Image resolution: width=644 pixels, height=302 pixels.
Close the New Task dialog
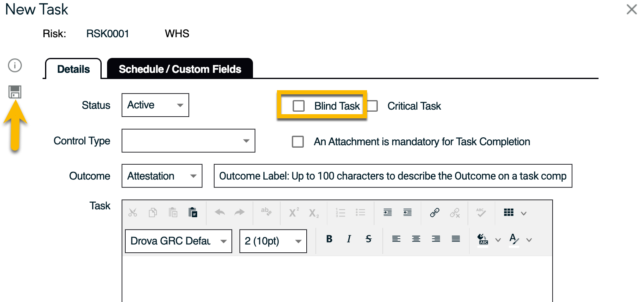coord(631,10)
